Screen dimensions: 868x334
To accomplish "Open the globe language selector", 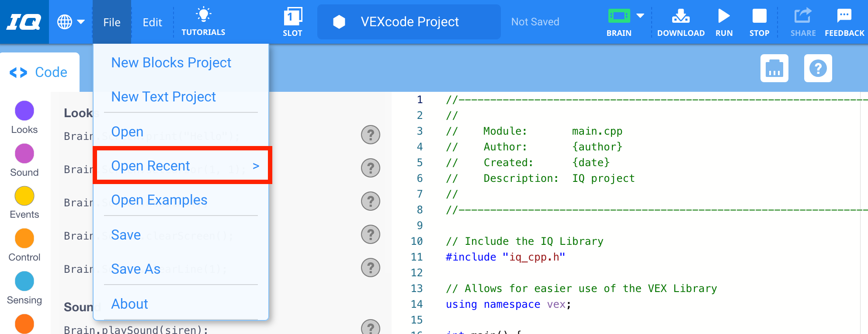I will click(x=65, y=22).
